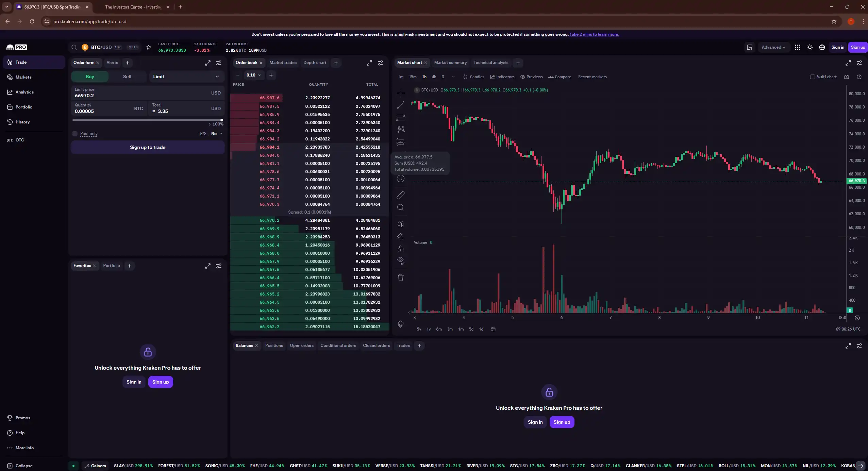This screenshot has width=868, height=471.
Task: Click Sign in in the header
Action: point(838,47)
